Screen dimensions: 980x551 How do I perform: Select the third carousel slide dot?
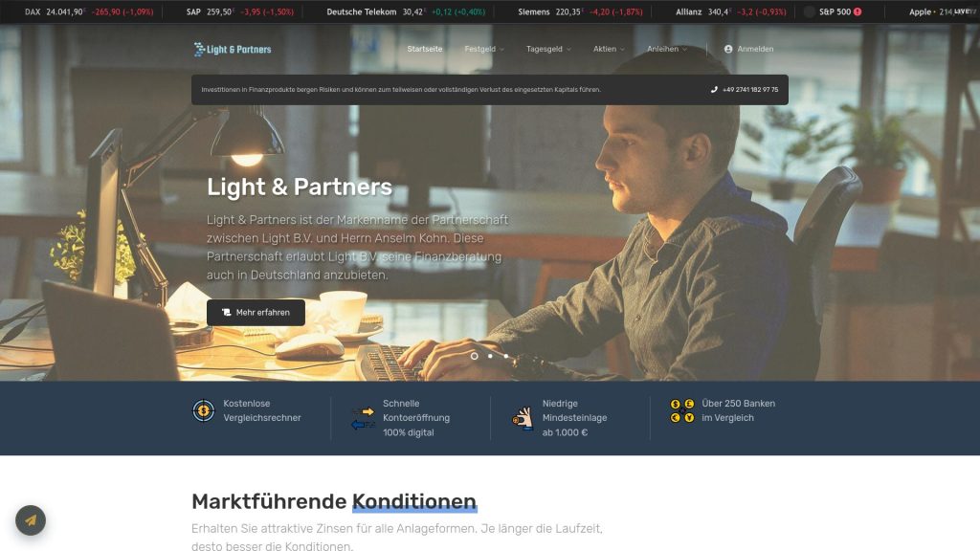(505, 356)
